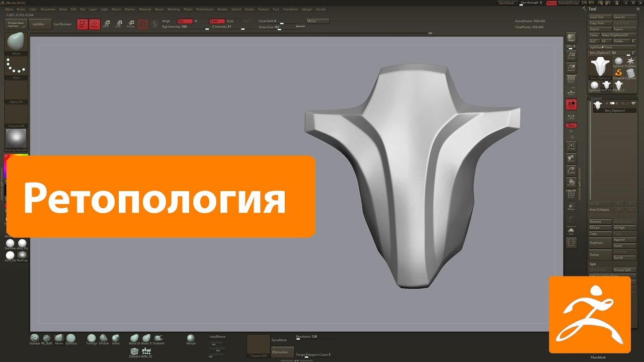644x362 pixels.
Task: Click the Zoom3D icon
Action: (x=571, y=170)
